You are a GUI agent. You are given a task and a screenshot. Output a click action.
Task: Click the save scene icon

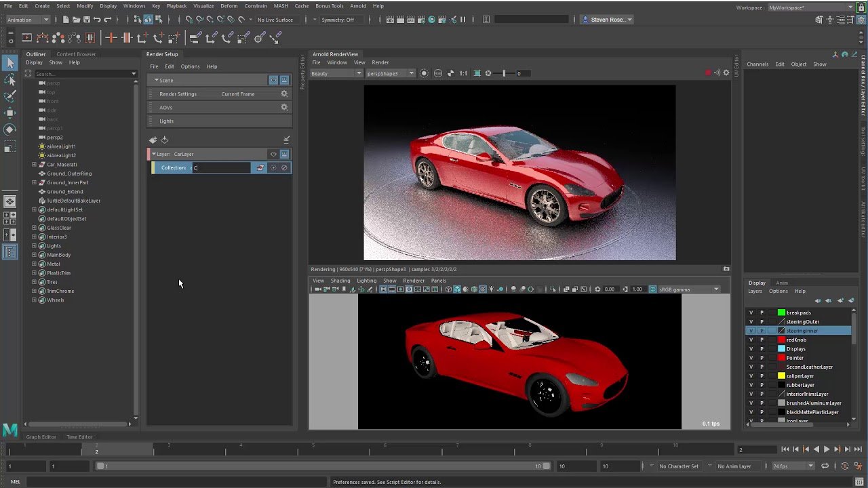(x=87, y=20)
